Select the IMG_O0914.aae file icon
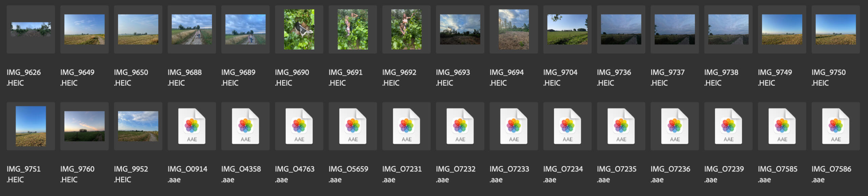The width and height of the screenshot is (868, 196). (x=192, y=126)
